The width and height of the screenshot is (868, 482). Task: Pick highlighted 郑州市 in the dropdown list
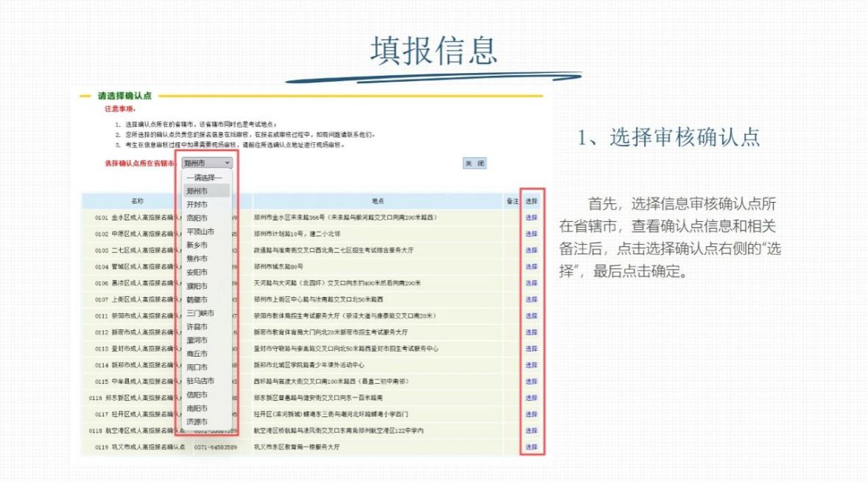pos(206,191)
